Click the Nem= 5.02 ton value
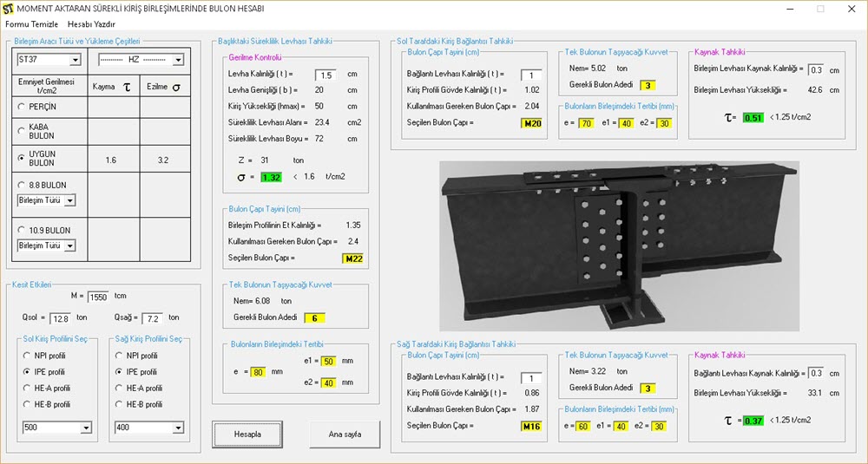Screen dimensions: 868x464 [598, 68]
